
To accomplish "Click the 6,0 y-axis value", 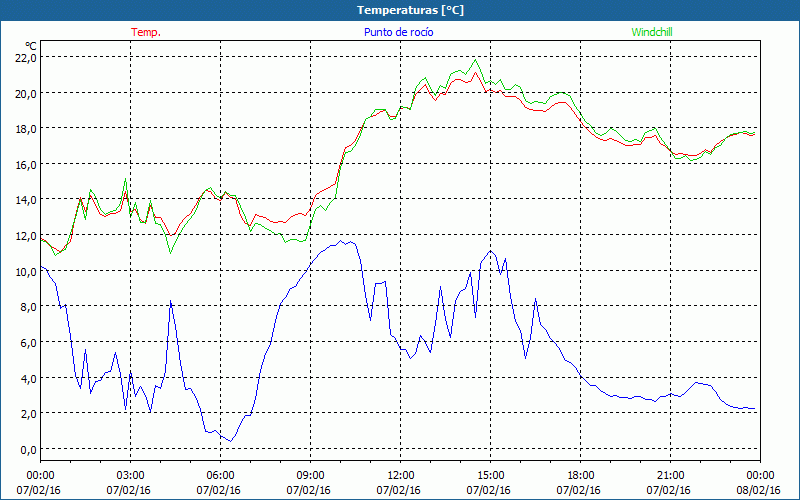I will pyautogui.click(x=29, y=342).
